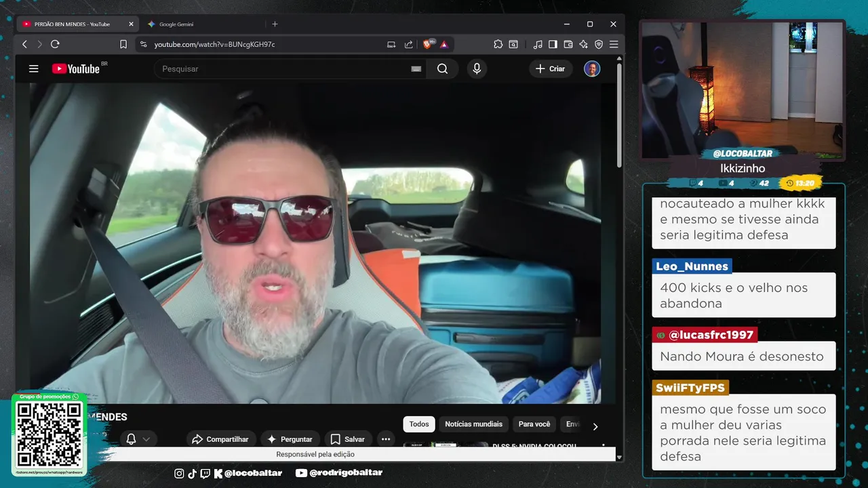Open site settings icon in address bar
Image resolution: width=868 pixels, height=488 pixels.
tap(143, 44)
